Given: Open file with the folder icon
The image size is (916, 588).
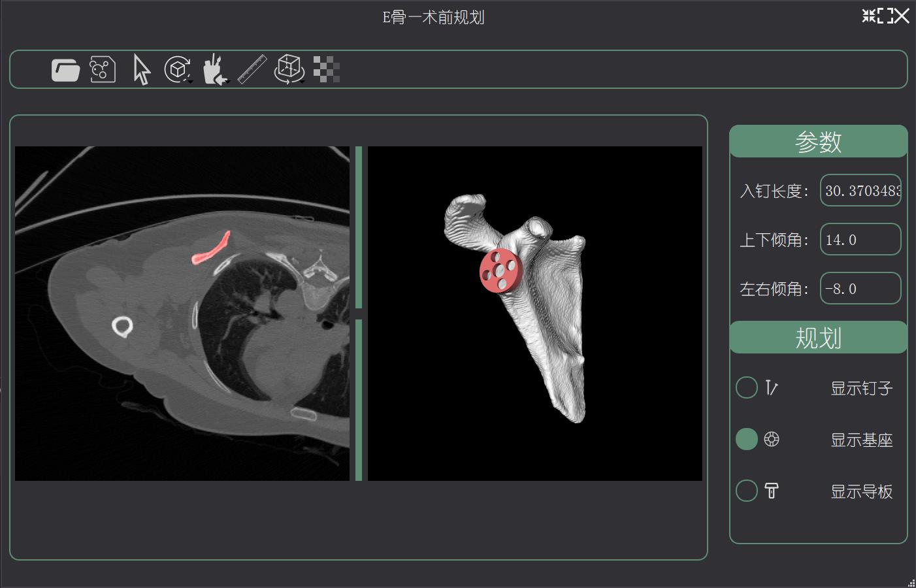Looking at the screenshot, I should tap(65, 70).
